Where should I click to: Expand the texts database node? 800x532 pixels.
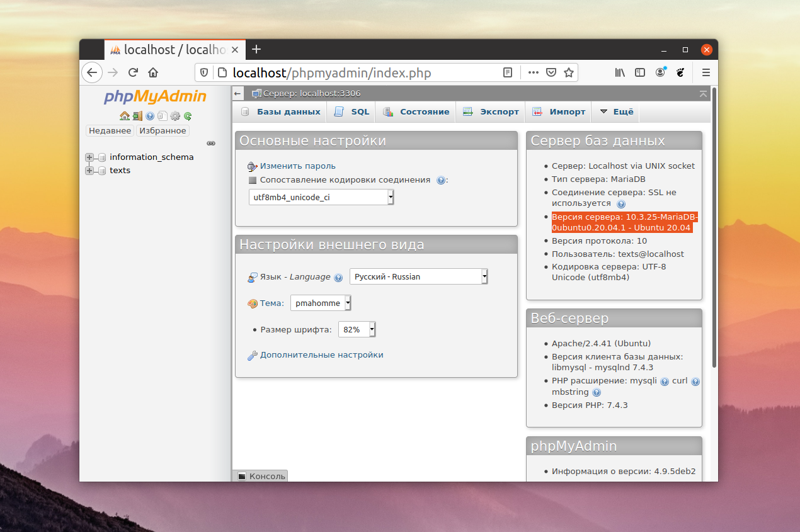(89, 171)
